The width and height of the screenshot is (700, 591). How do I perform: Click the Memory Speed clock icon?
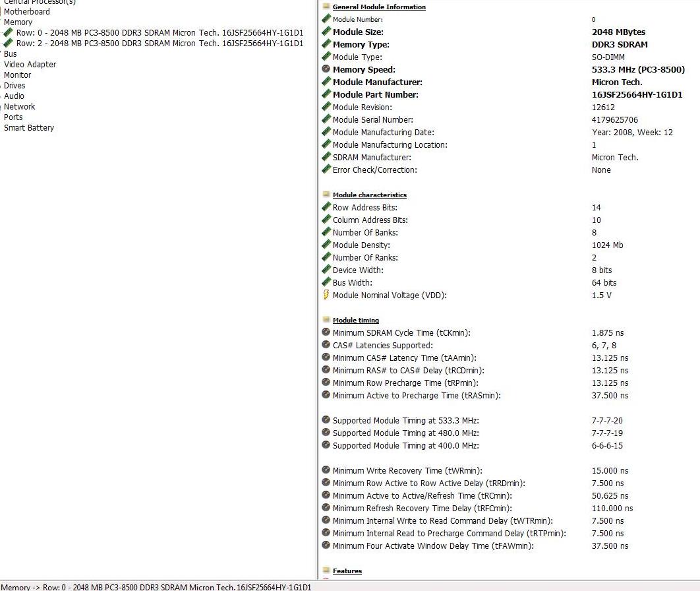[x=326, y=69]
